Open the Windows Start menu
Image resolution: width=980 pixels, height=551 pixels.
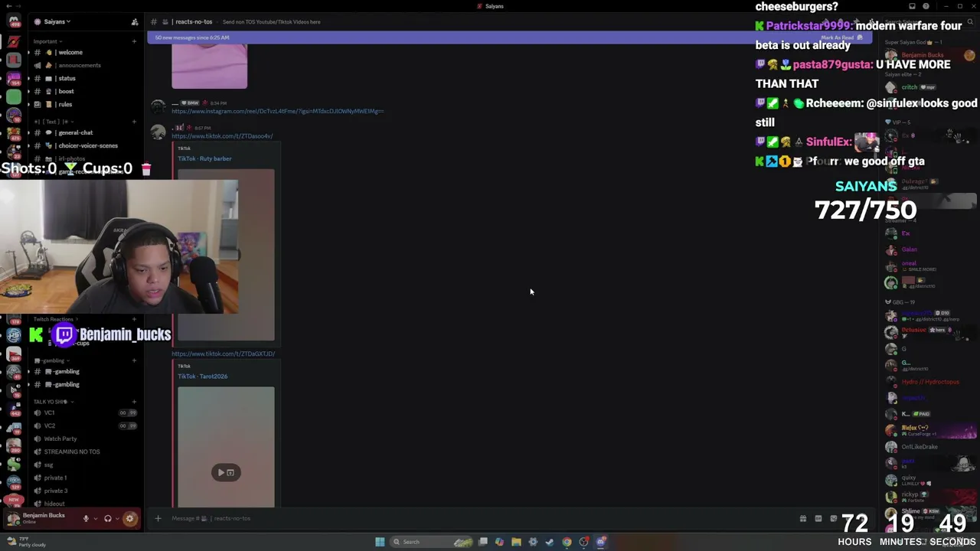coord(380,542)
